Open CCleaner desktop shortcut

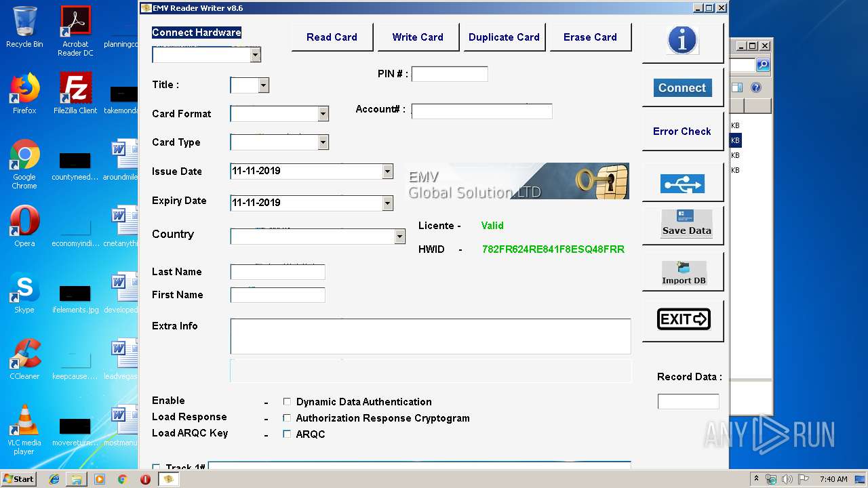[x=24, y=359]
